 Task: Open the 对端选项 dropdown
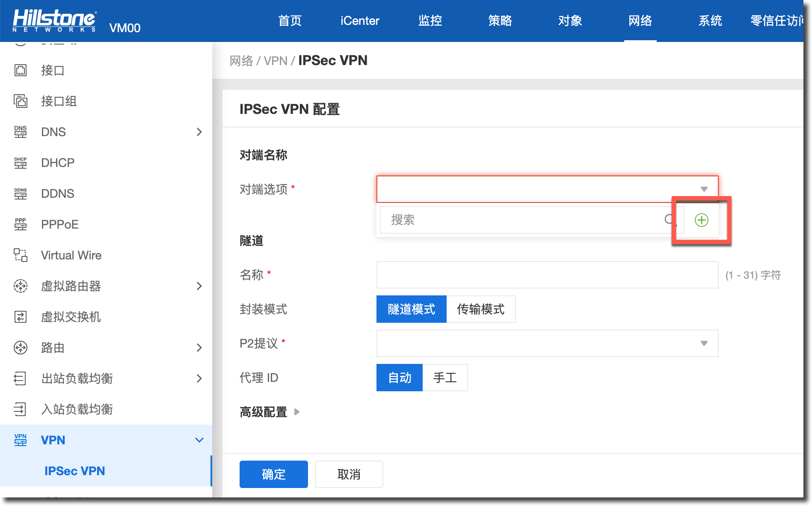547,189
